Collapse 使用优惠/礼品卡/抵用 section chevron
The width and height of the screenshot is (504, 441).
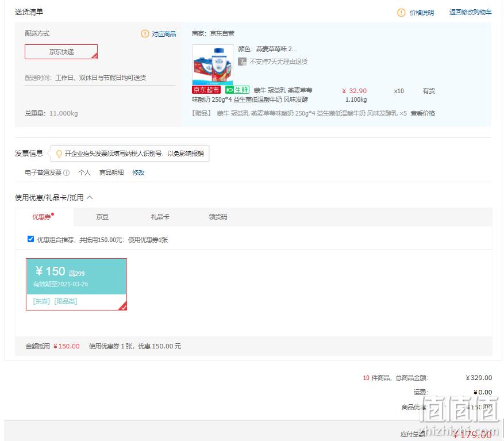point(90,197)
